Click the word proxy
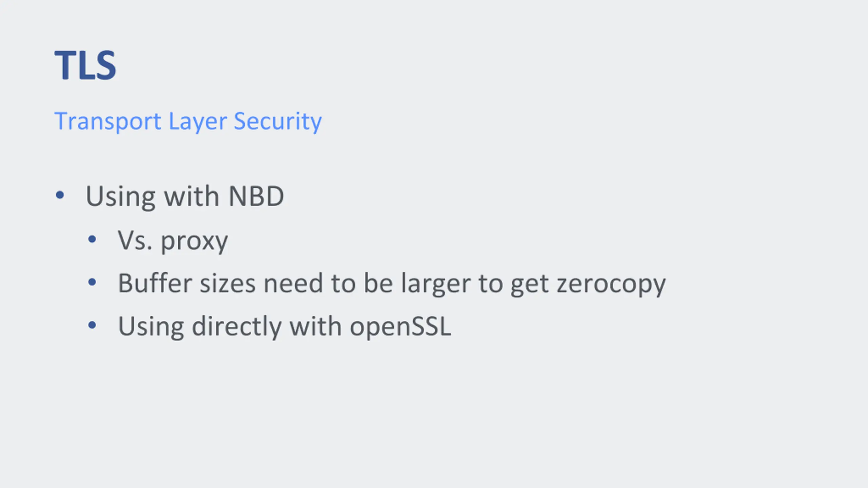 (x=194, y=242)
